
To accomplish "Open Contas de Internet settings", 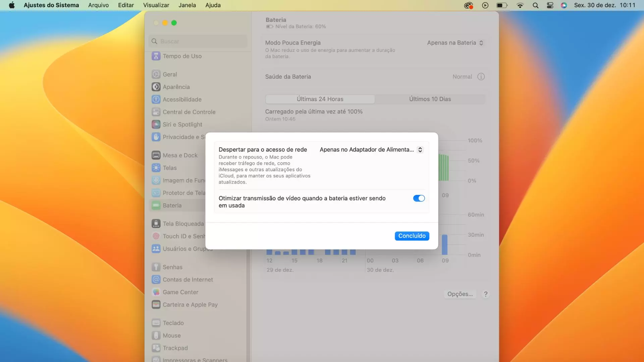I will (x=188, y=279).
